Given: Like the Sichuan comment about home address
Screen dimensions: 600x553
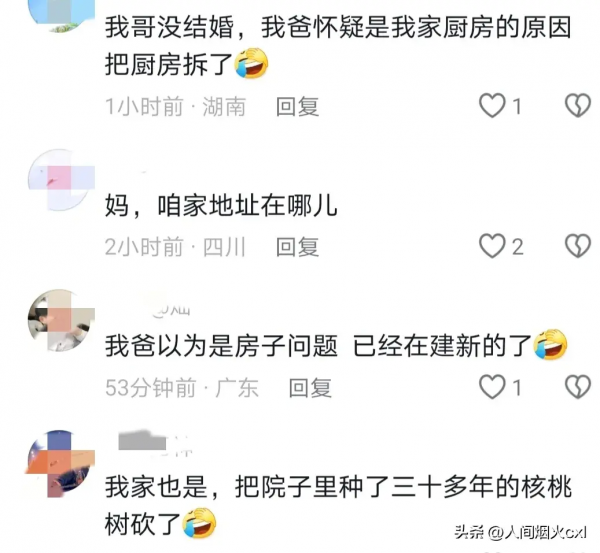Looking at the screenshot, I should click(x=492, y=246).
